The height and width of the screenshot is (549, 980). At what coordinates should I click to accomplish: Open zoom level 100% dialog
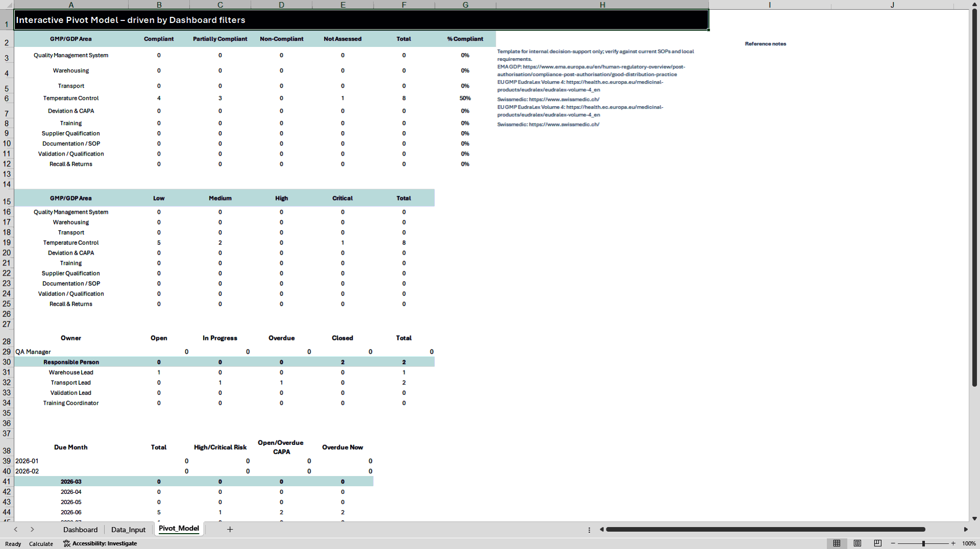point(969,543)
